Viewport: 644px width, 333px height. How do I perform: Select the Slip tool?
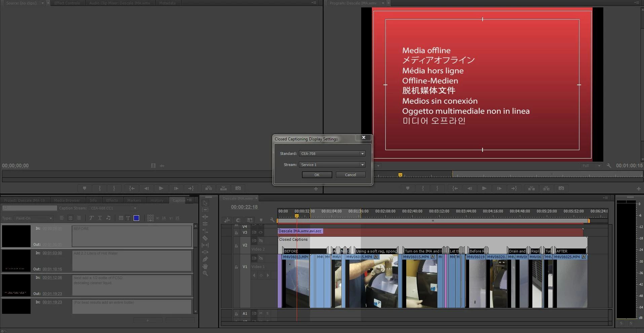[x=205, y=245]
